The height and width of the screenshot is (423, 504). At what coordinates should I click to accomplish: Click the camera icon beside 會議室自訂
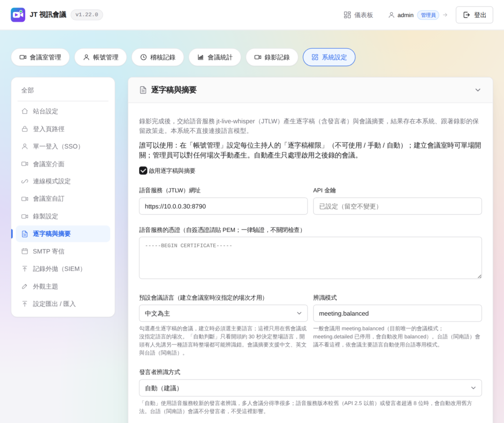click(x=25, y=199)
